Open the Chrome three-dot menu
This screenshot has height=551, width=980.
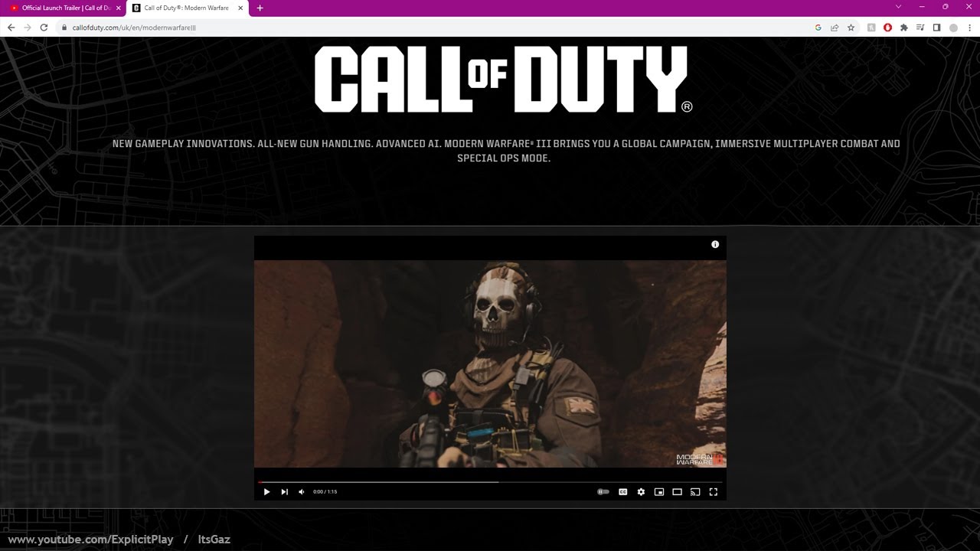(x=969, y=28)
